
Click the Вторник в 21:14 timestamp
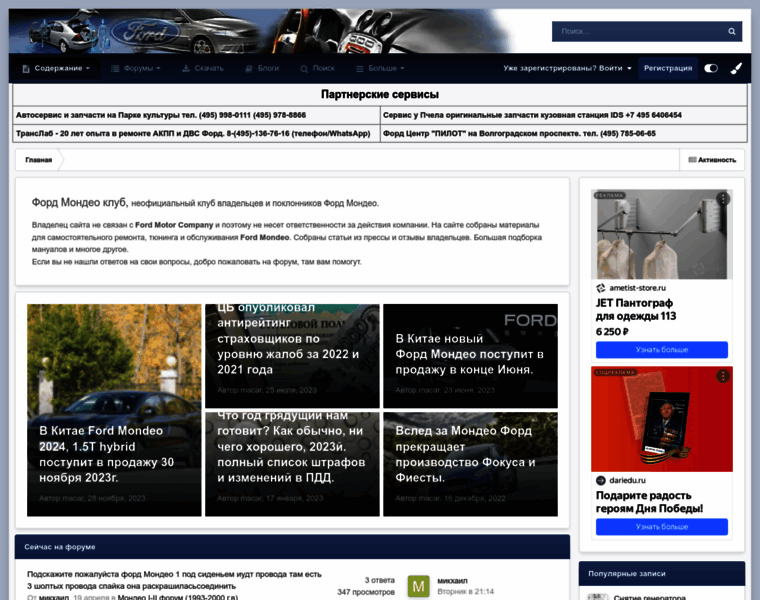tap(465, 592)
